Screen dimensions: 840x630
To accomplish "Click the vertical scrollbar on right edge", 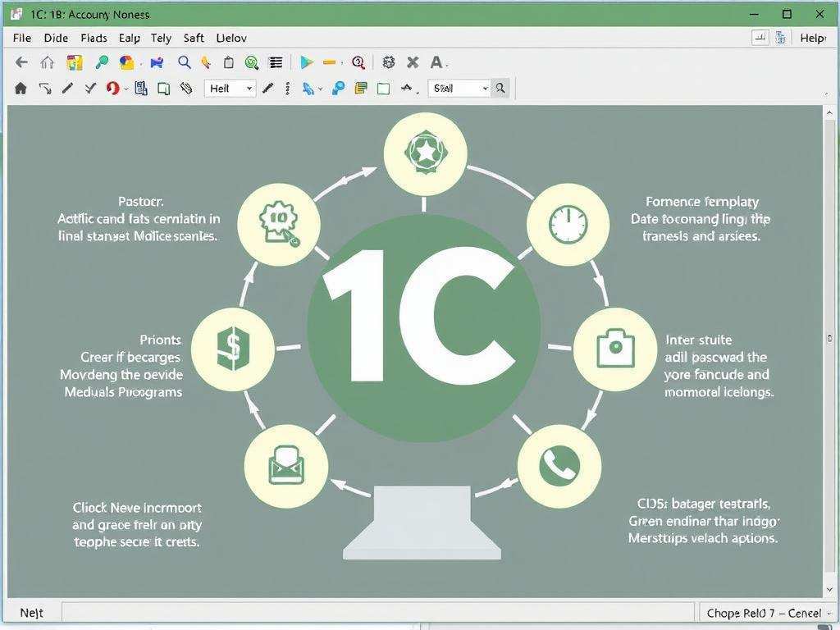I will [x=829, y=336].
